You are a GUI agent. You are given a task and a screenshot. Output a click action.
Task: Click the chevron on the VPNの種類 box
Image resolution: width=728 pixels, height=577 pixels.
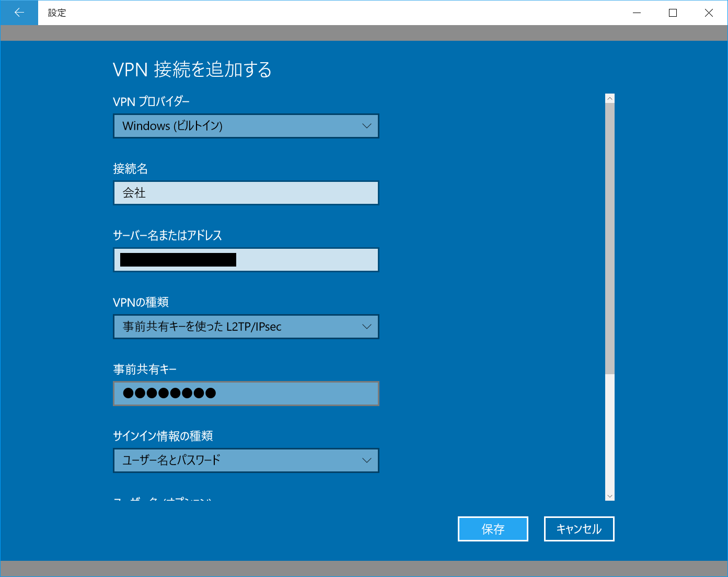tap(366, 327)
